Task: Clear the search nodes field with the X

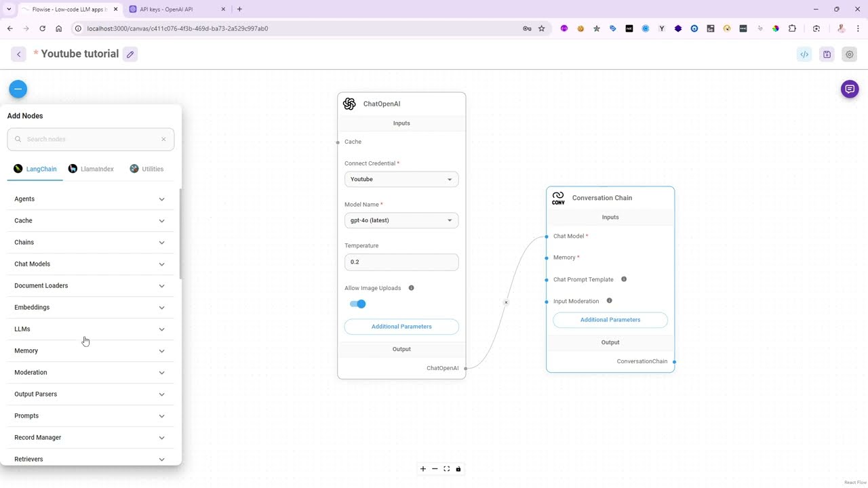Action: coord(163,139)
